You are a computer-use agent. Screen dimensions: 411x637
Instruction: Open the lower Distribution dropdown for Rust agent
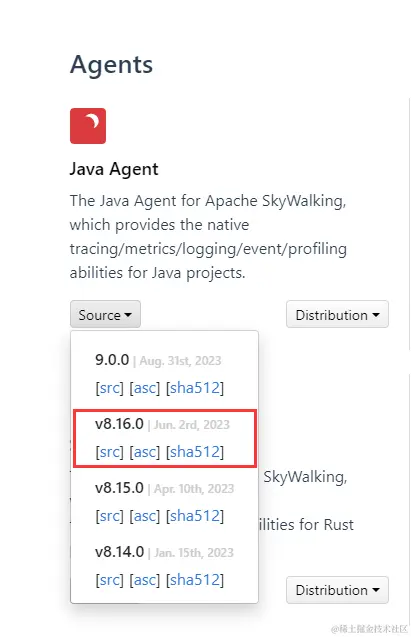tap(337, 590)
